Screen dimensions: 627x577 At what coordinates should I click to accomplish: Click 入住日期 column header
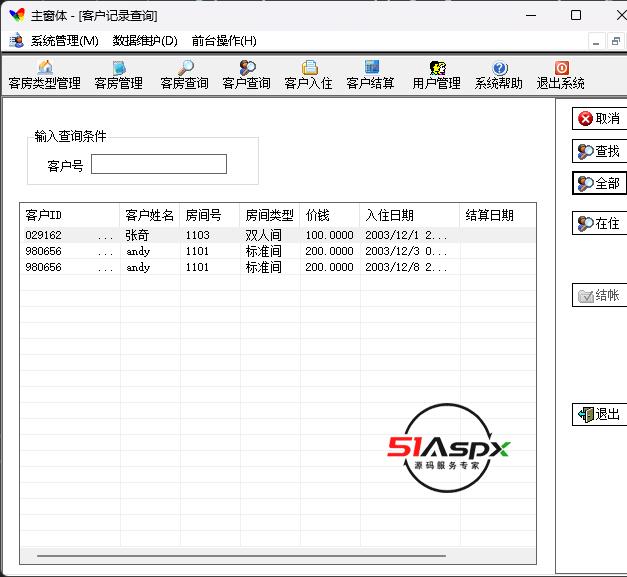tap(409, 215)
